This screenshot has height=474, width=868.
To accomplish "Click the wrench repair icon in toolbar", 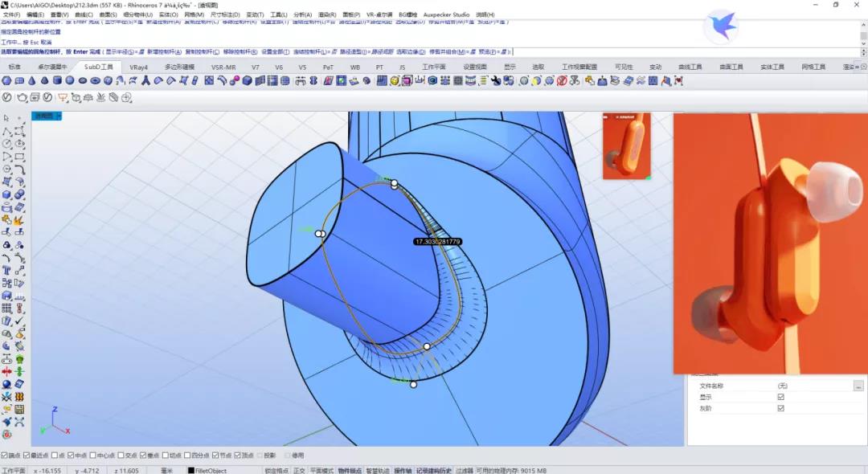I will [496, 81].
